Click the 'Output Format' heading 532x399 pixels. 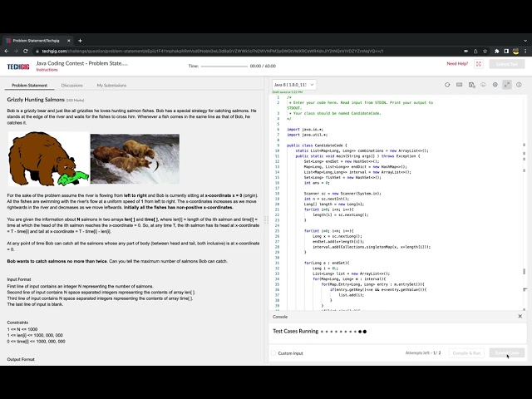coord(21,359)
